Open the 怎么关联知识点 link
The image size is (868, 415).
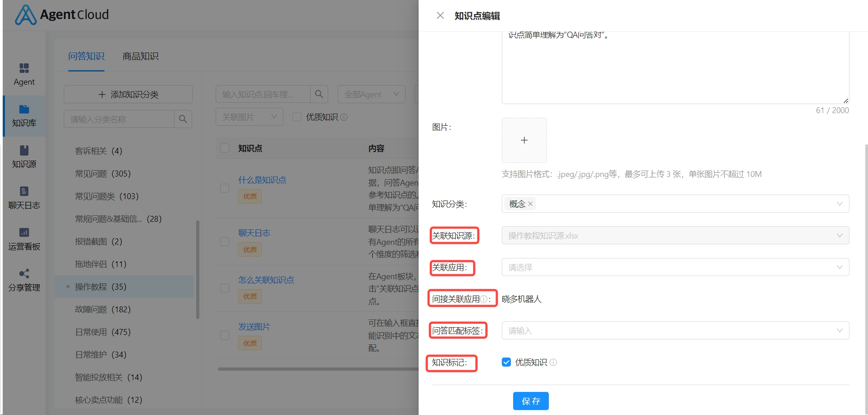[x=266, y=280]
